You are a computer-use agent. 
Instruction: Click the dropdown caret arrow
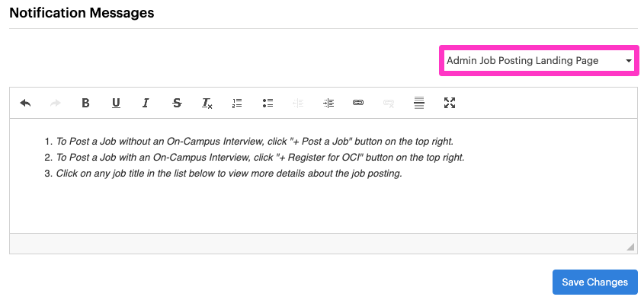[x=629, y=61]
